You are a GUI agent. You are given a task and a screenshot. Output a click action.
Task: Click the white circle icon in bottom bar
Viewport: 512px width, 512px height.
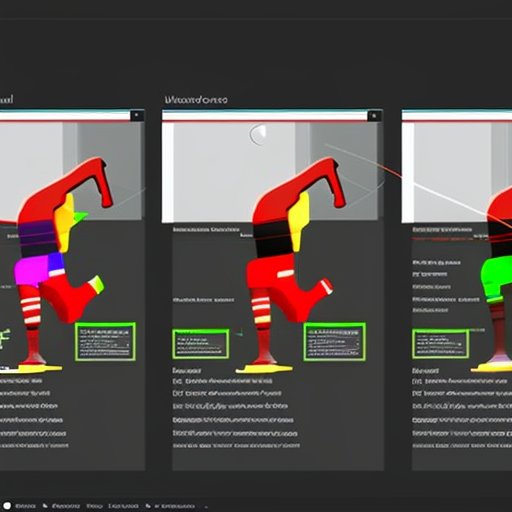7,506
